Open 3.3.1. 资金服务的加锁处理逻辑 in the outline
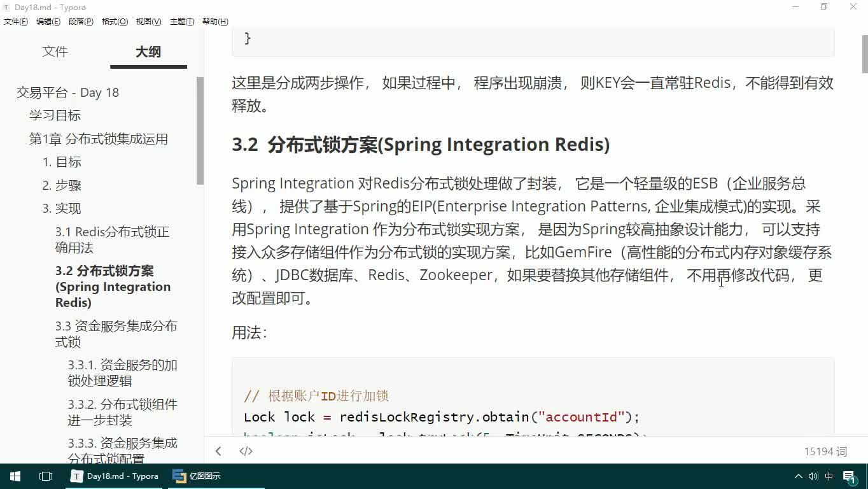The width and height of the screenshot is (868, 489). [122, 373]
